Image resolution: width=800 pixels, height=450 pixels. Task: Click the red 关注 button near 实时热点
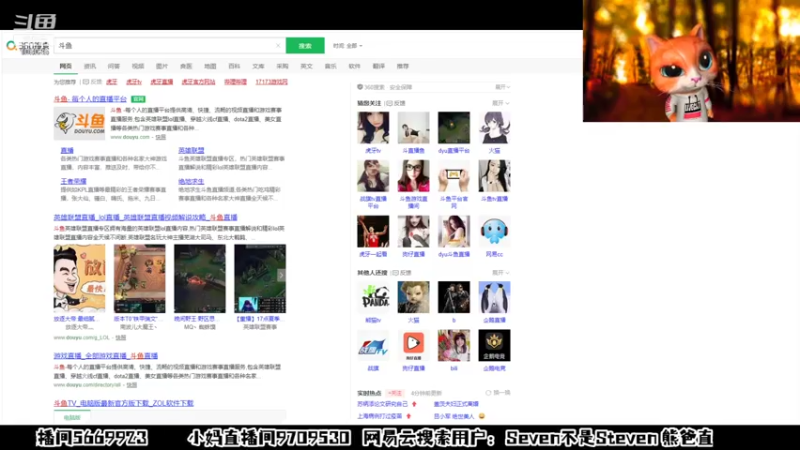pyautogui.click(x=395, y=393)
